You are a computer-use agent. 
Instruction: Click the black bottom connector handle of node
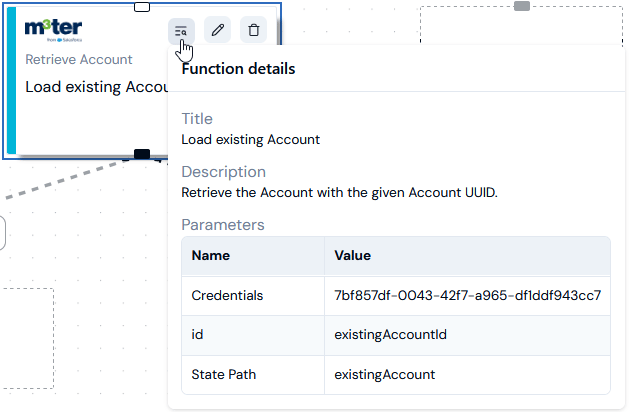(x=142, y=154)
